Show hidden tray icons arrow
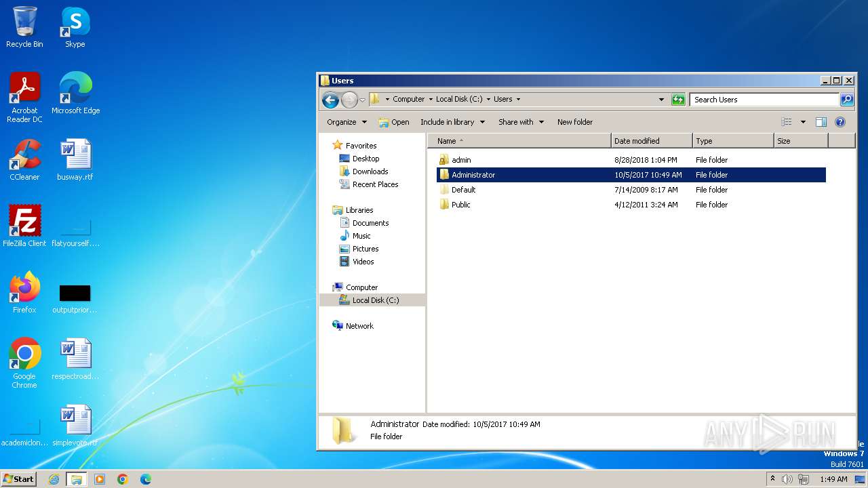Image resolution: width=868 pixels, height=488 pixels. coord(773,479)
